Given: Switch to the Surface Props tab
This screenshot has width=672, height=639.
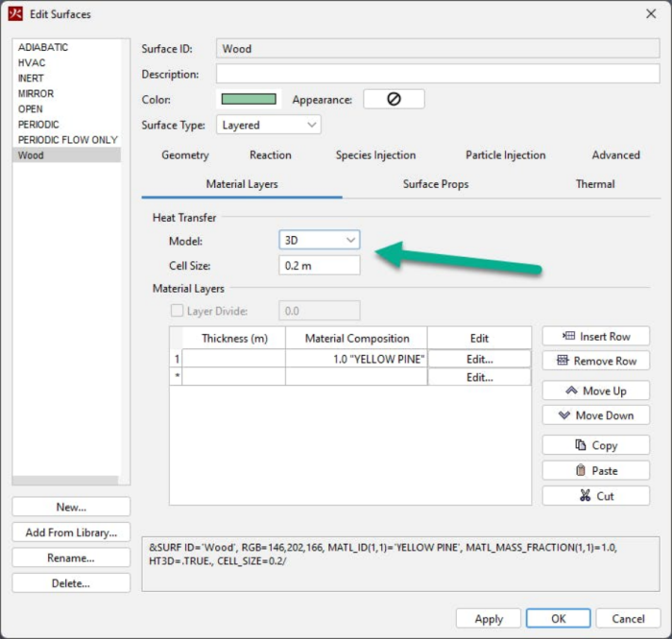Looking at the screenshot, I should [x=436, y=184].
